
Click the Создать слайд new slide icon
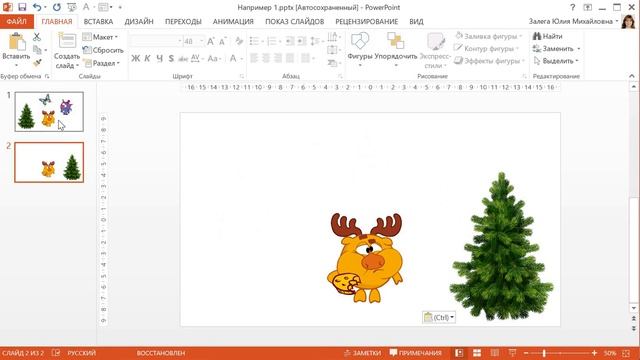[x=67, y=41]
